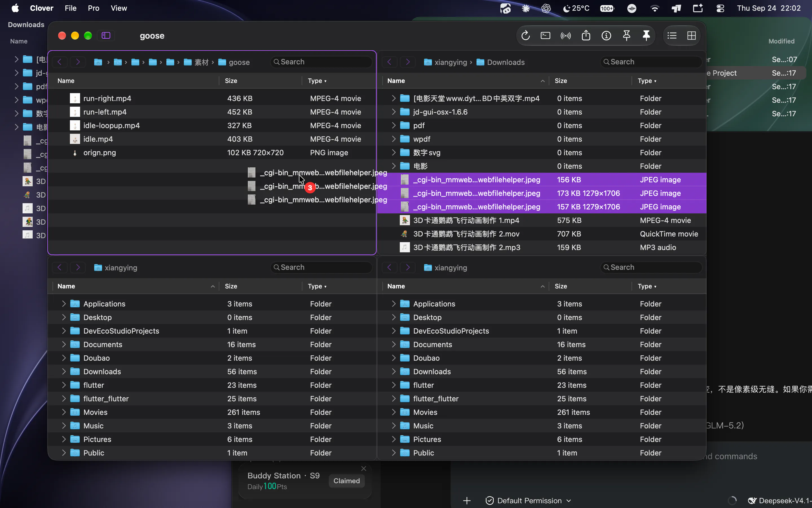Open goose folder in path bar
Screen dimensions: 812x508
(x=234, y=62)
